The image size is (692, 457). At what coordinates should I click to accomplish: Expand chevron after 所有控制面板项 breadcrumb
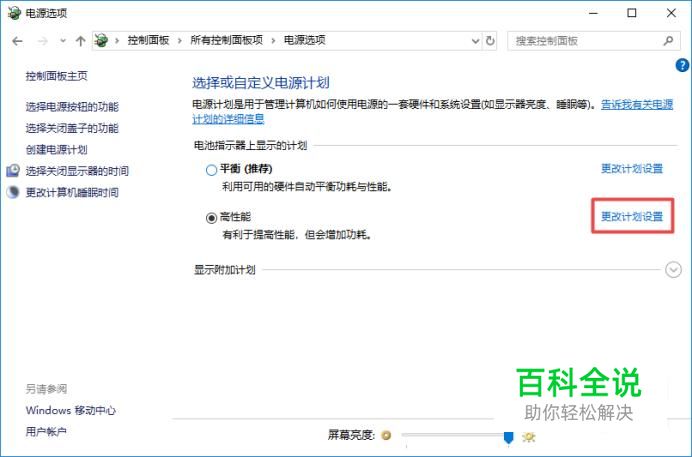pos(273,41)
